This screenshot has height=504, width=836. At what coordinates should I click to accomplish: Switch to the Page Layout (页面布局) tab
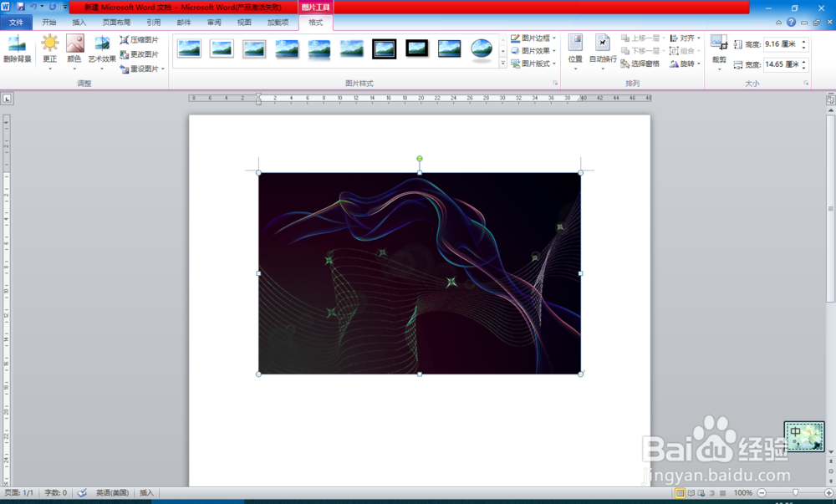[x=116, y=23]
